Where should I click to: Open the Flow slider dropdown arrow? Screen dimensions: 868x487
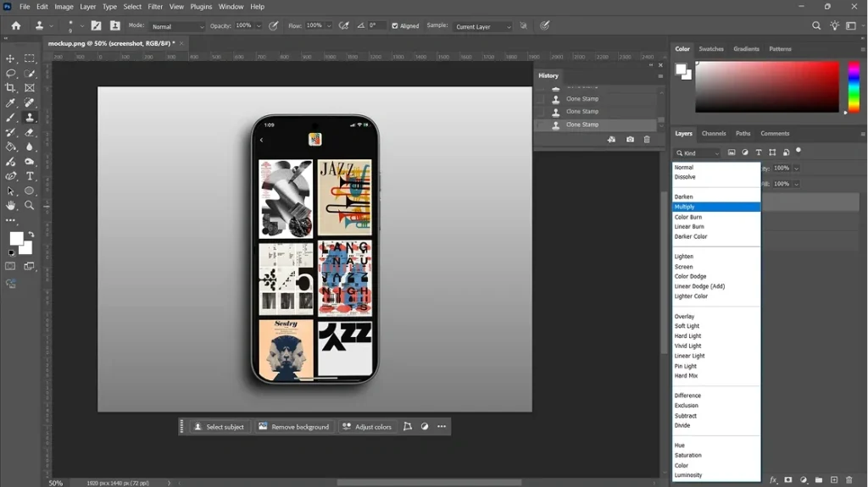(x=329, y=26)
